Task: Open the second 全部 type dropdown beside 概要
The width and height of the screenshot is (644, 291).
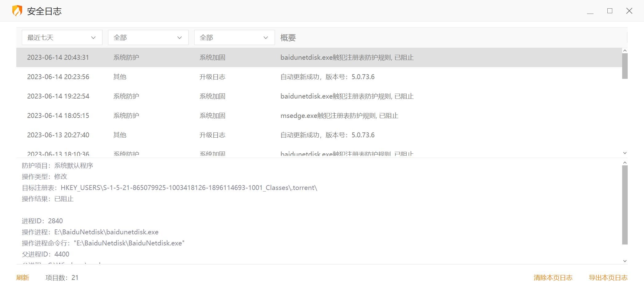Action: tap(234, 38)
